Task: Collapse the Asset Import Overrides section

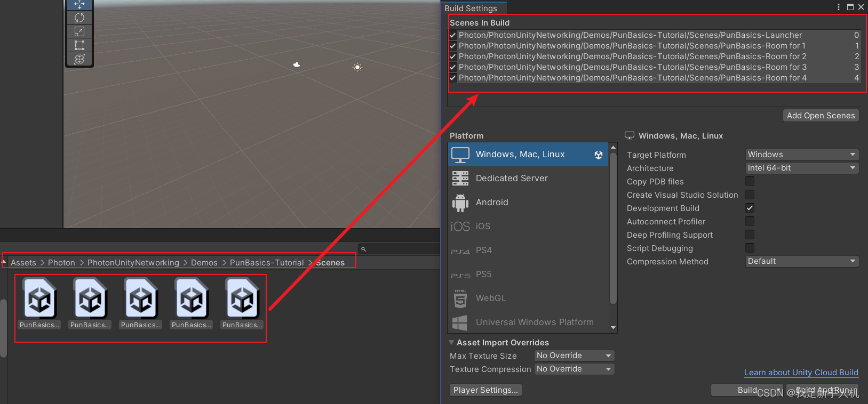Action: (452, 342)
